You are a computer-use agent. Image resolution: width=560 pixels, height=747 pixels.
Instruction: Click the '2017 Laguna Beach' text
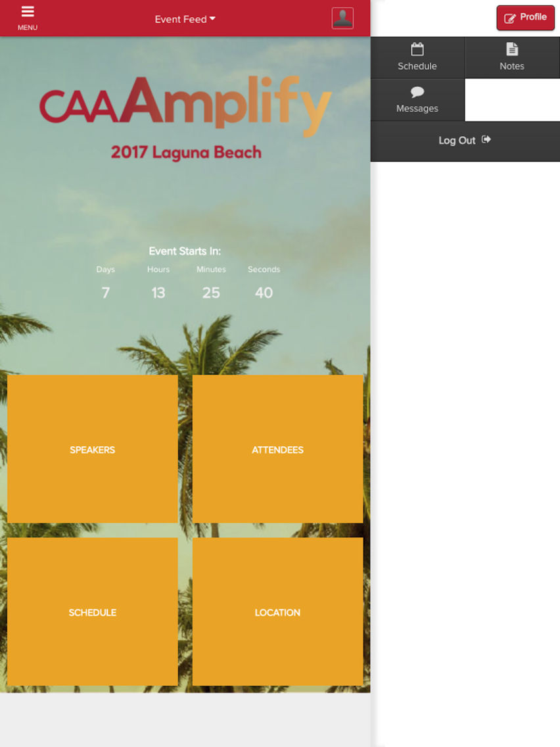tap(186, 153)
